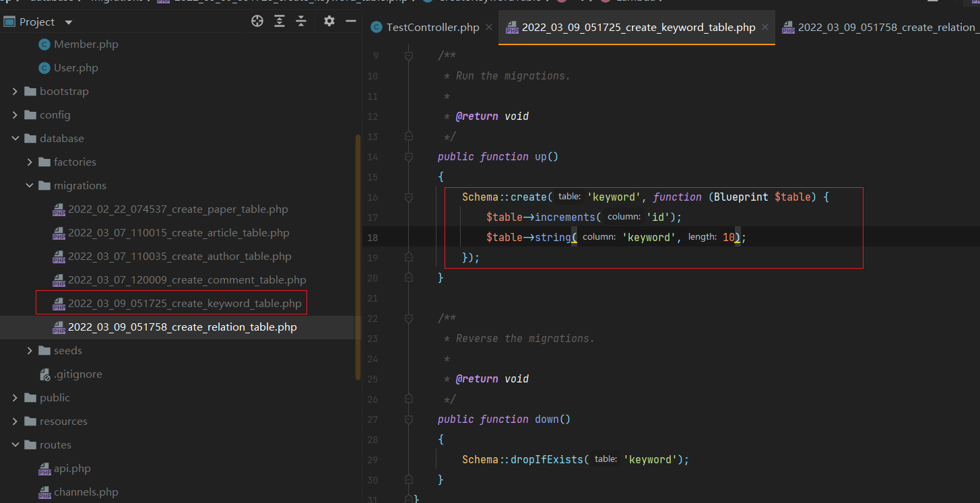980x503 pixels.
Task: Fold the doc comment at line 22
Action: (408, 318)
